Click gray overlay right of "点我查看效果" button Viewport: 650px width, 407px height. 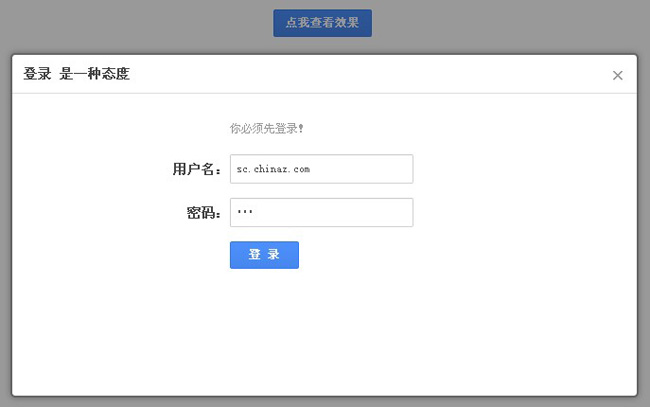click(x=500, y=23)
